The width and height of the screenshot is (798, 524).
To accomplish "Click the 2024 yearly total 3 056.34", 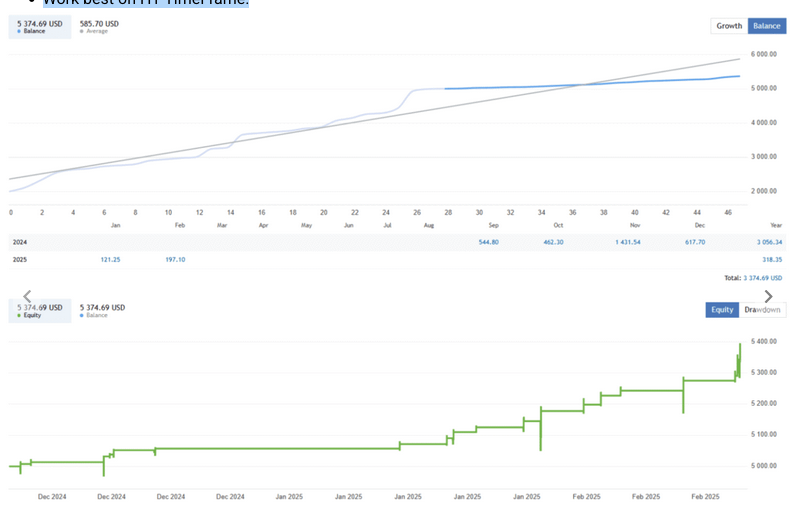I will pos(770,242).
